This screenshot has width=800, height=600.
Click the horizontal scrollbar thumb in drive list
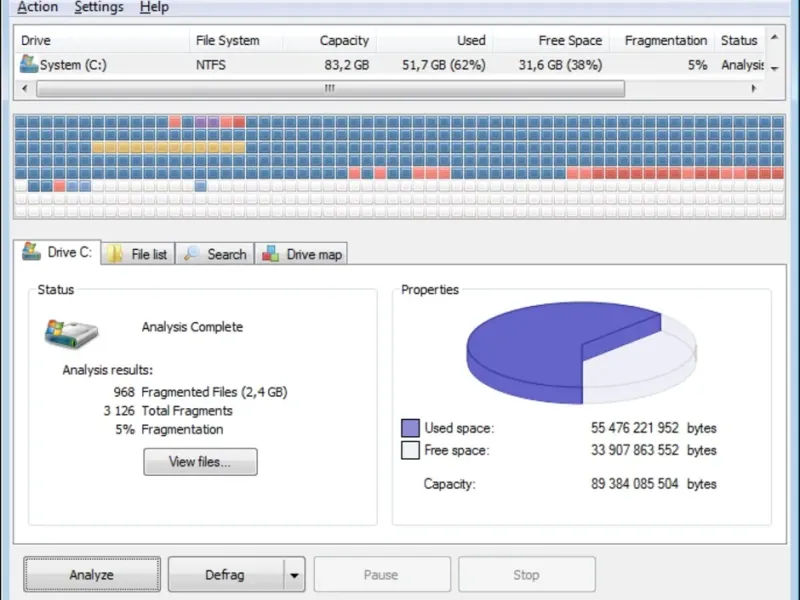[330, 88]
